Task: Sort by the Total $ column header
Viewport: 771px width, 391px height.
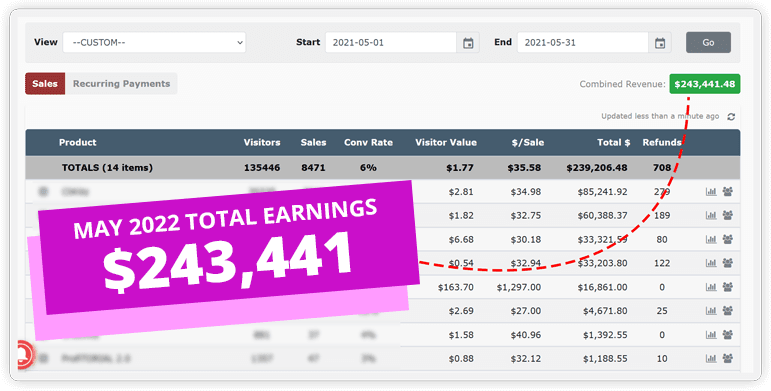Action: pos(614,143)
